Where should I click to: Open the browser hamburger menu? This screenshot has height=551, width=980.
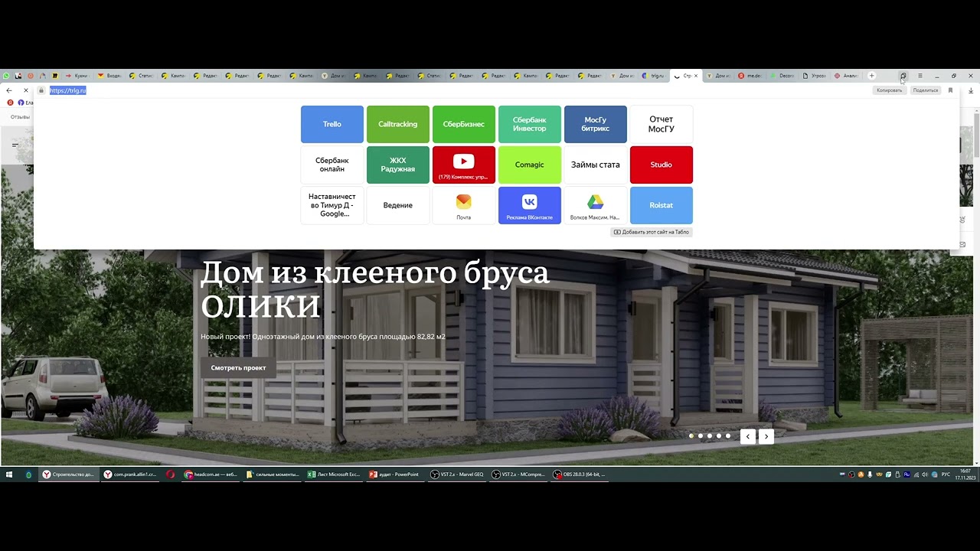920,76
